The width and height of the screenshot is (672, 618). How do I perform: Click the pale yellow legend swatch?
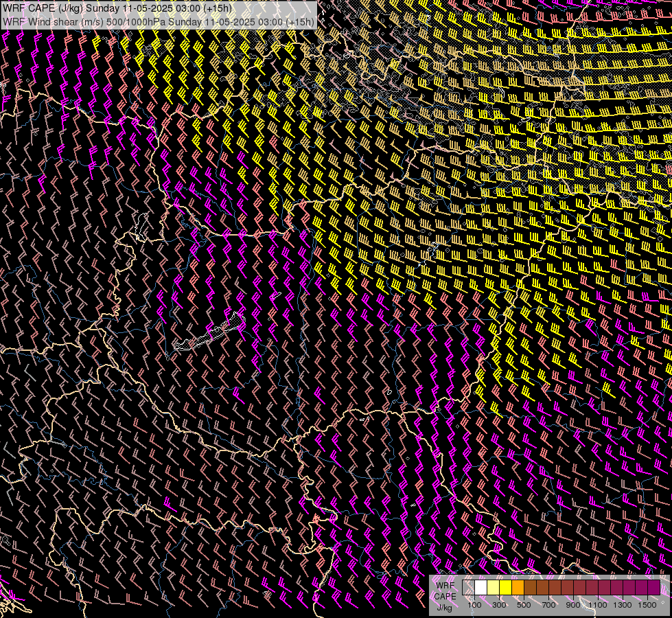494,587
